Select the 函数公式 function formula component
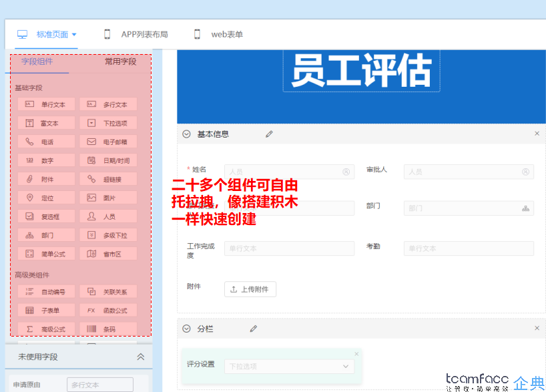546x392 pixels. [108, 310]
